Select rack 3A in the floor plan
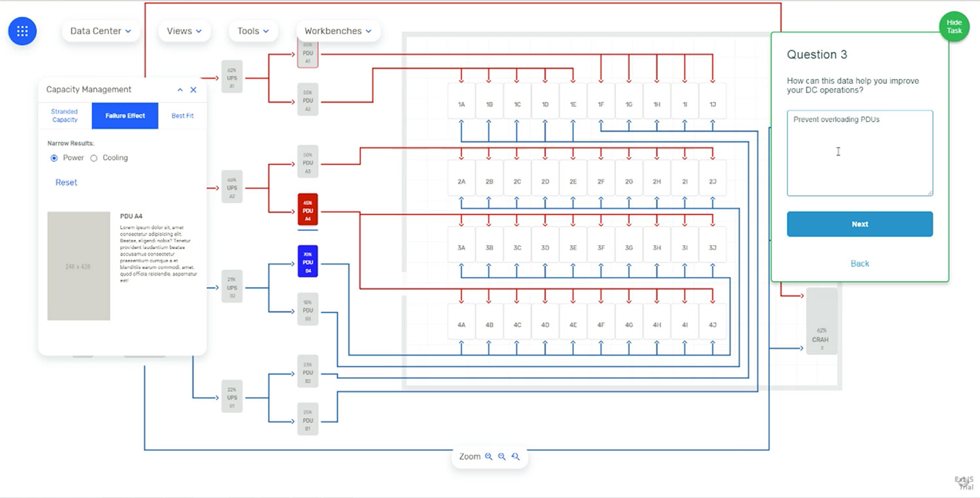980x498 pixels. pyautogui.click(x=461, y=245)
